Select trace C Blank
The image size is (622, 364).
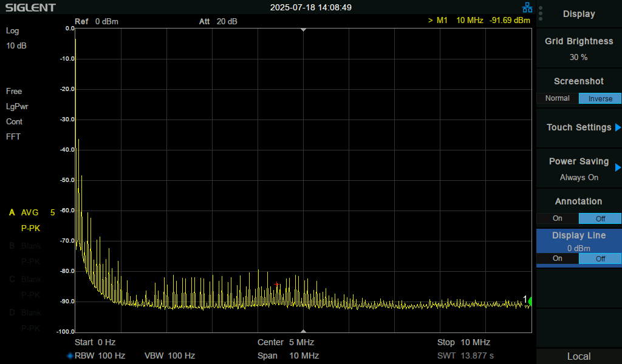click(x=25, y=279)
